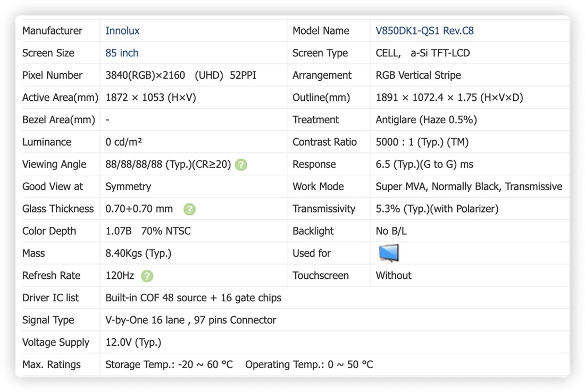Click the Response 6.5 ms value

(x=424, y=164)
